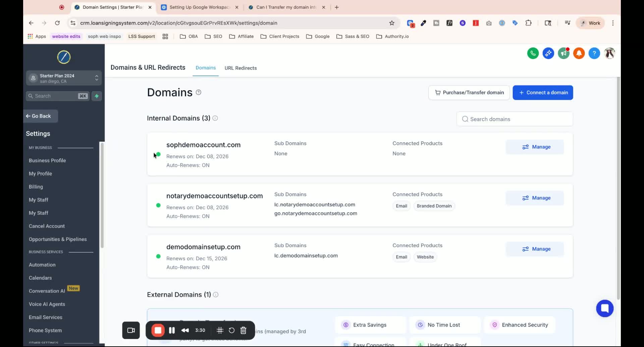
Task: Select the Domains tab
Action: [206, 68]
